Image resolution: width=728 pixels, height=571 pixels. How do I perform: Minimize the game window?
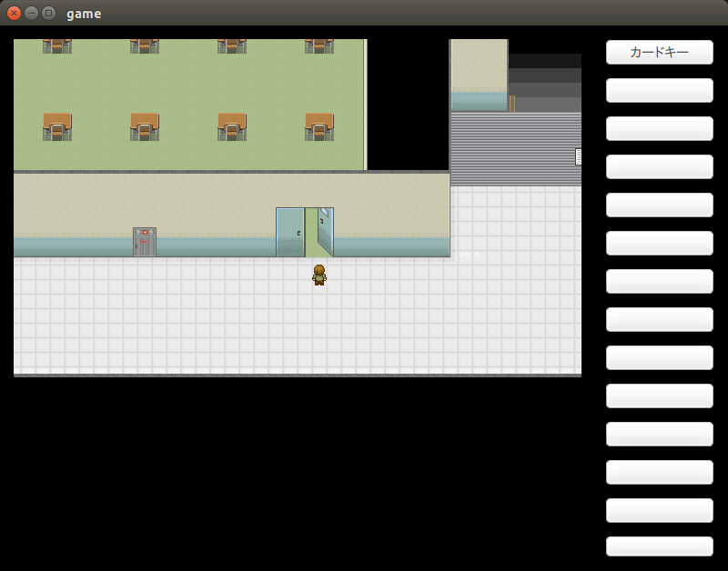(x=31, y=13)
